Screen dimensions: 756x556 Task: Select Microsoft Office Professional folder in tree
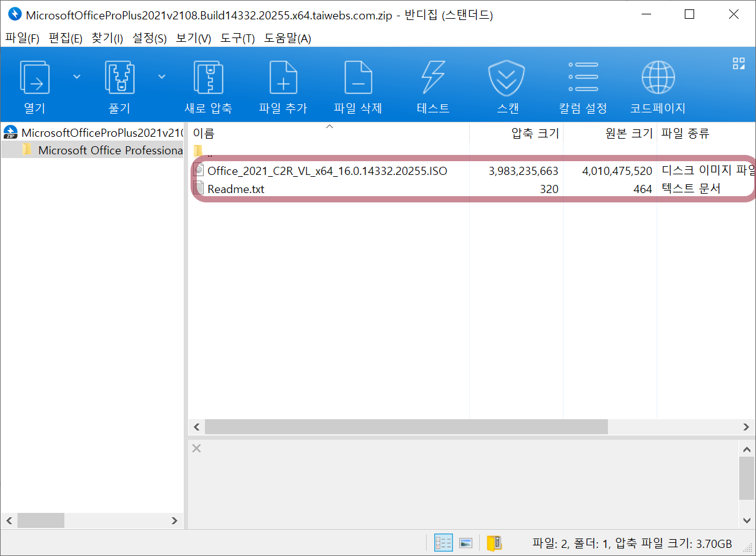92,150
